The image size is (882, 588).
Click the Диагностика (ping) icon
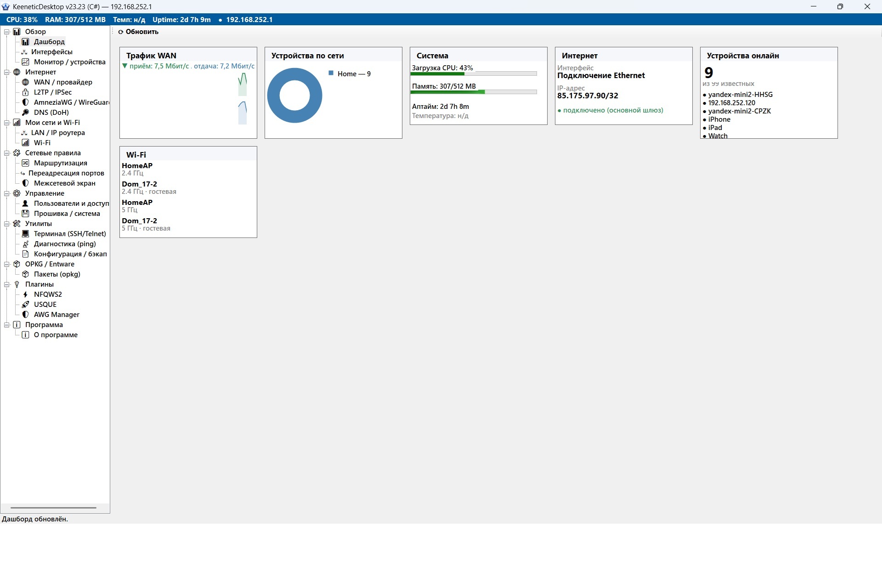pos(26,244)
